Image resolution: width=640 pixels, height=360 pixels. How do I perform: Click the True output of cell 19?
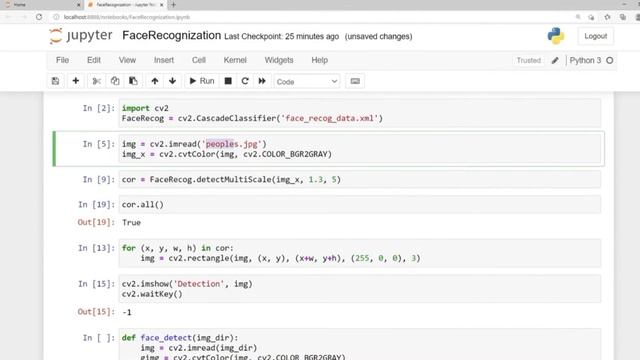131,222
